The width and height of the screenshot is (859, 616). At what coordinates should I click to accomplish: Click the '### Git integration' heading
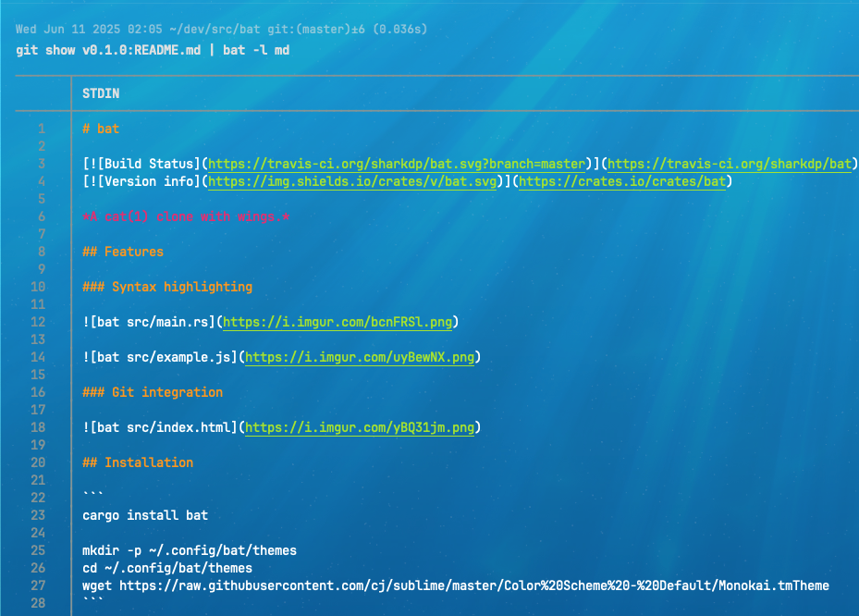[153, 392]
